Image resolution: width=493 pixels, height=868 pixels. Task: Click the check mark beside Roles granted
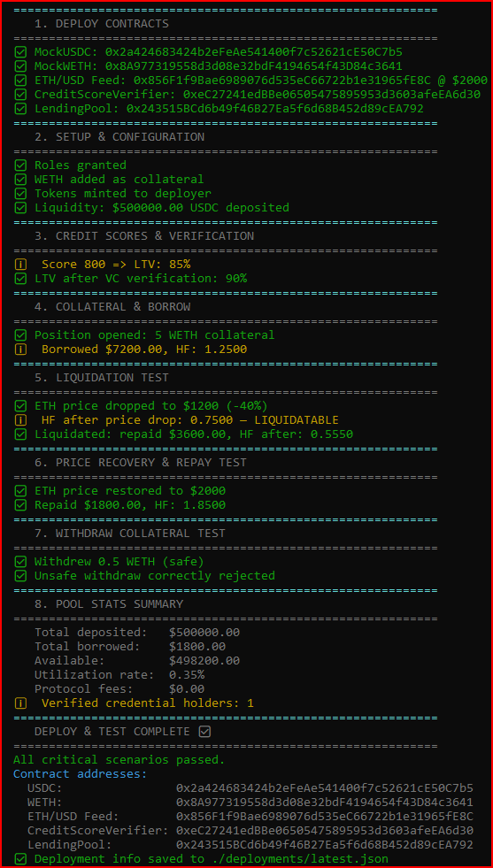20,165
